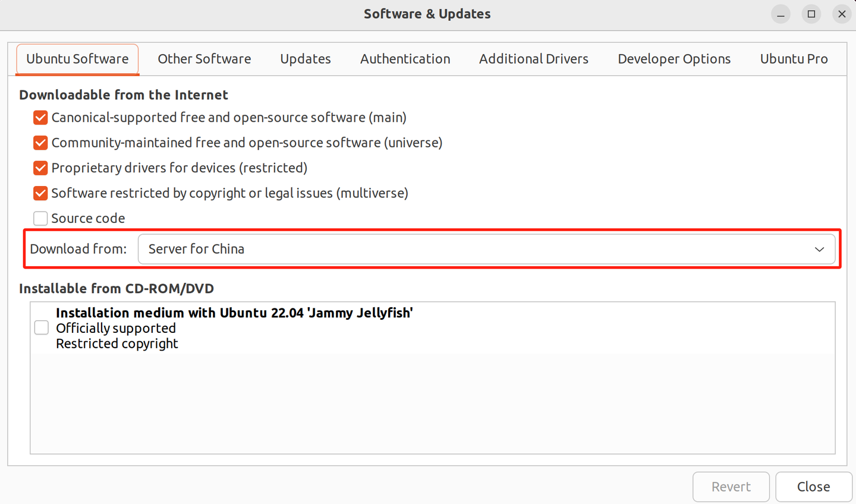Screen dimensions: 856x504
Task: Open the Ubuntu Pro tab
Action: tap(794, 59)
